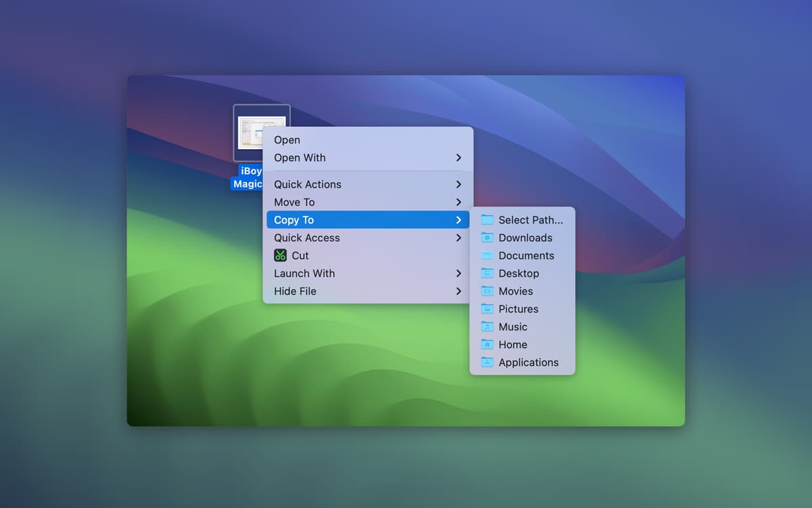Copy the file to Home
Viewport: 812px width, 508px height.
pyautogui.click(x=512, y=345)
